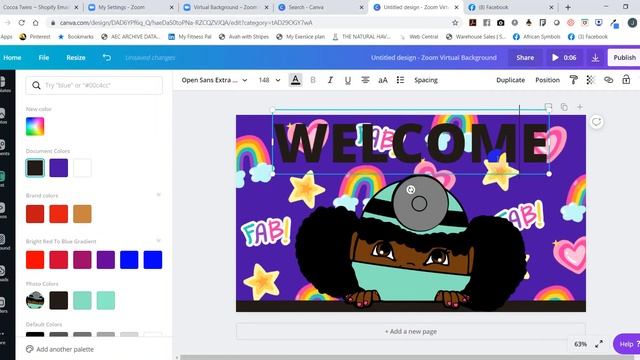
Task: Click the browser profile avatar icon
Action: 632,23
